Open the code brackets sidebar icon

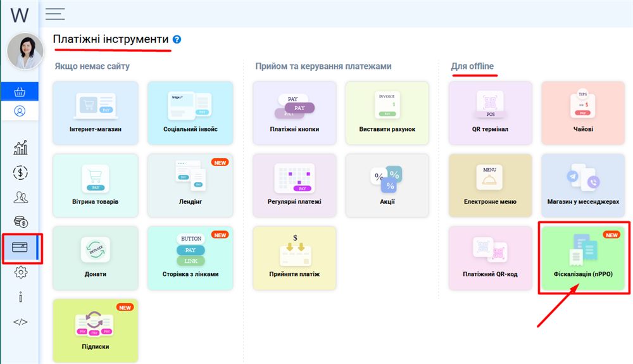[x=20, y=322]
